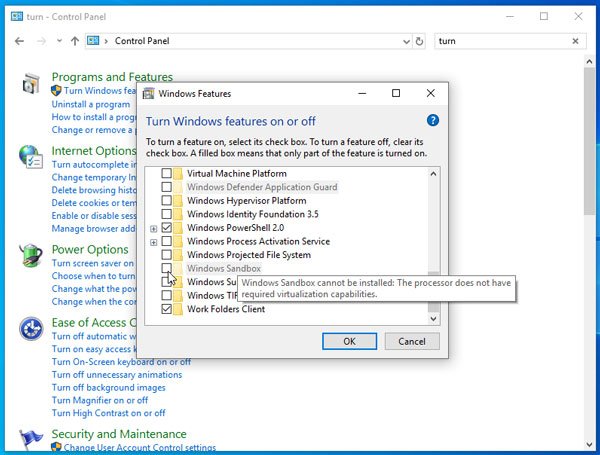Click the Programs and Features icon
Screen dimensions: 600x455
click(x=31, y=86)
